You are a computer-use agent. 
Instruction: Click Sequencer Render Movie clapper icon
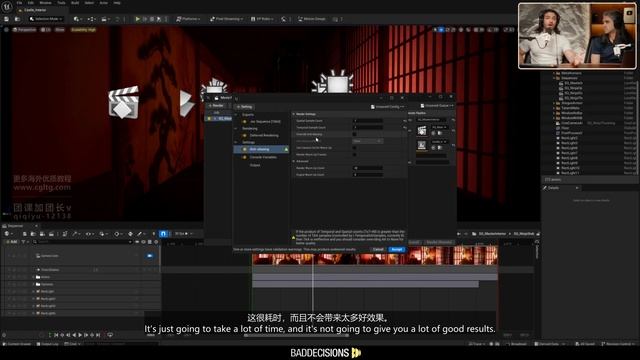tap(51, 234)
